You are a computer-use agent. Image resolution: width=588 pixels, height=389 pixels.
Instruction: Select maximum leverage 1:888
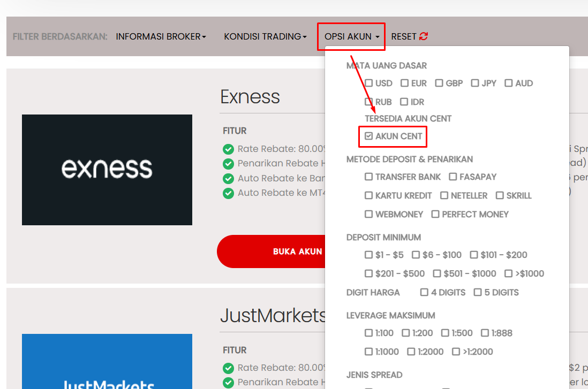click(x=485, y=333)
